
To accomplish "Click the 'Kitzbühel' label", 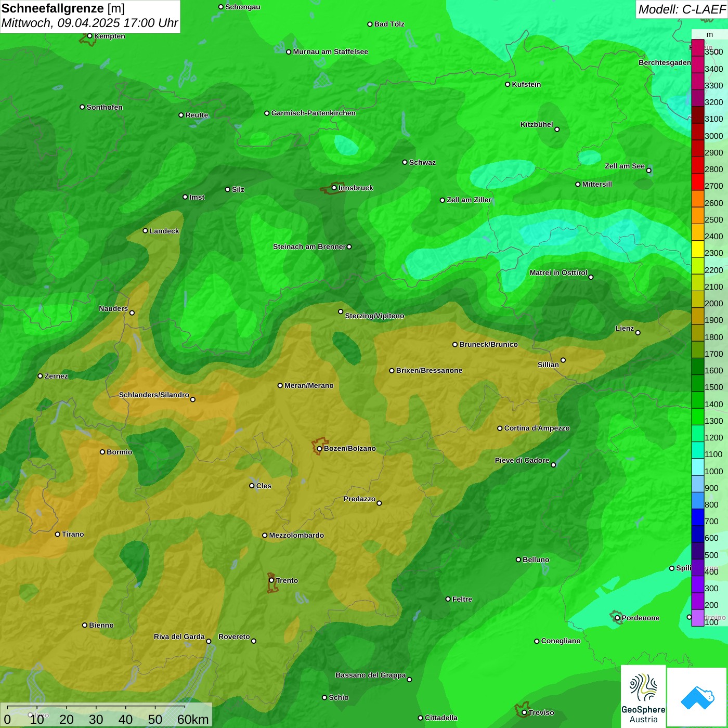I will [537, 124].
